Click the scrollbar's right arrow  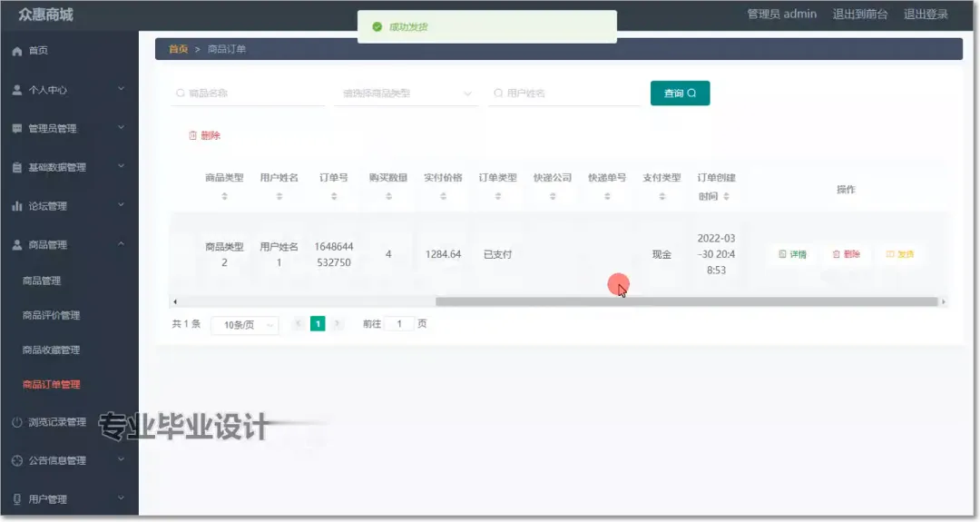pos(943,302)
